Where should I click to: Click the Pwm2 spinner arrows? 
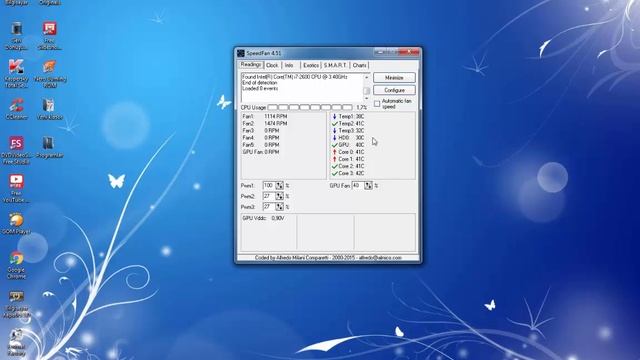tap(279, 196)
